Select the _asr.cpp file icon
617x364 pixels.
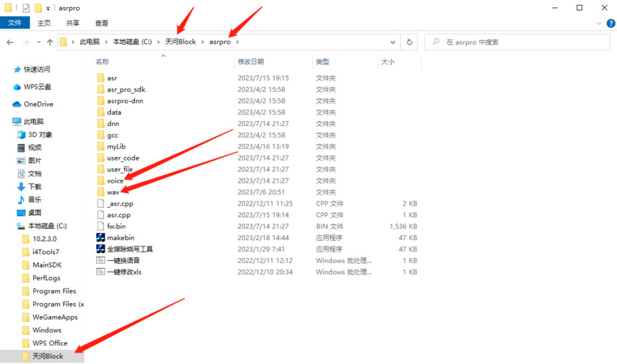[x=100, y=203]
